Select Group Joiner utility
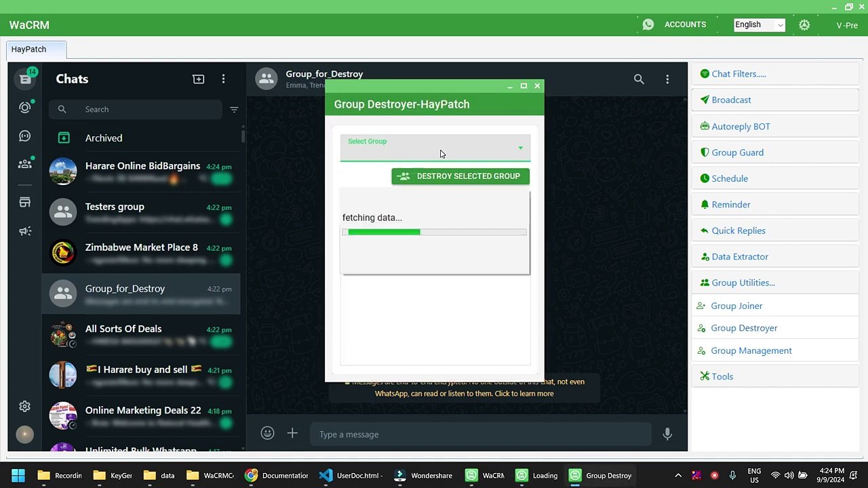Screen dimensions: 868x488 pyautogui.click(x=775, y=306)
